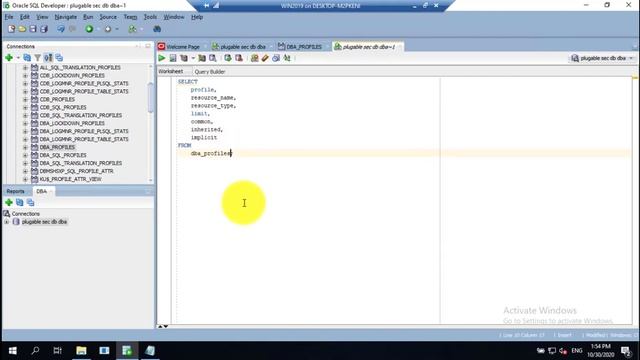Click the SQL Worksheet connection icon in main toolbar

[132, 29]
